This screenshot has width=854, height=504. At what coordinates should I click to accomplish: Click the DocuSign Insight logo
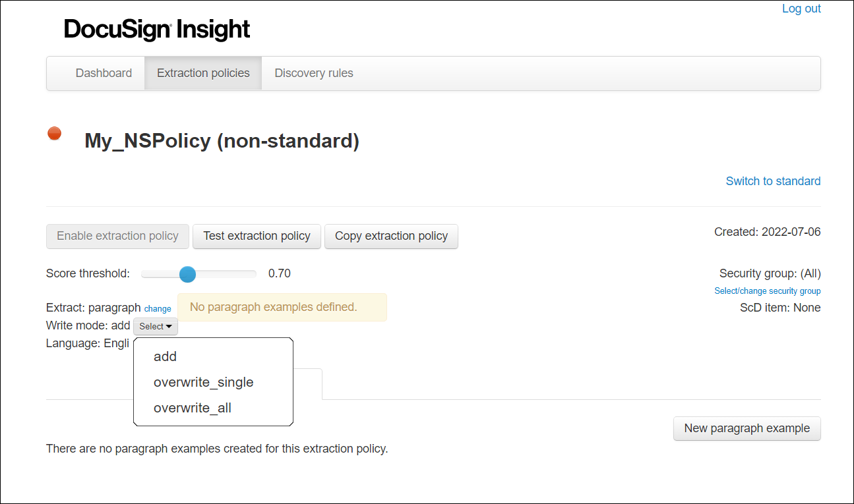click(156, 29)
